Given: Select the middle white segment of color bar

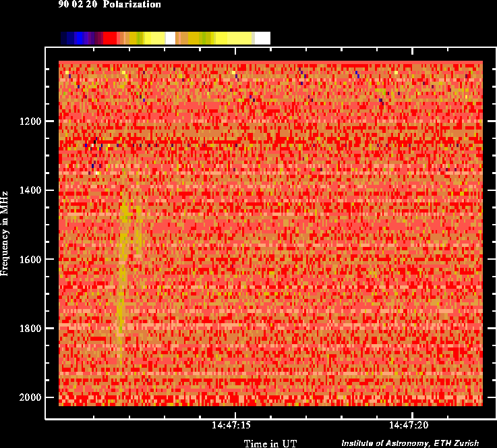Looking at the screenshot, I should (170, 38).
